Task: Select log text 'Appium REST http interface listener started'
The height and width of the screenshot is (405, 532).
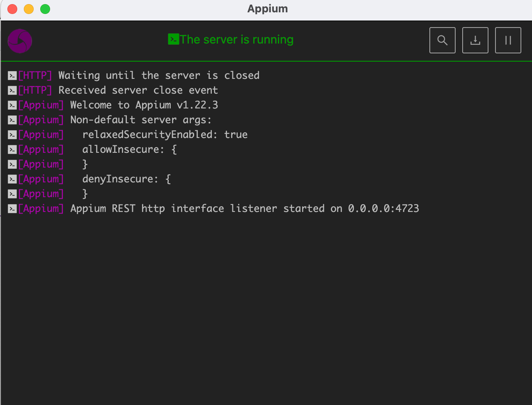Action: (x=197, y=209)
